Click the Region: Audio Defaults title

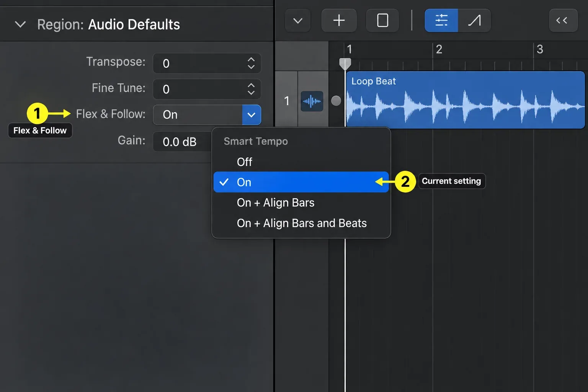(108, 24)
